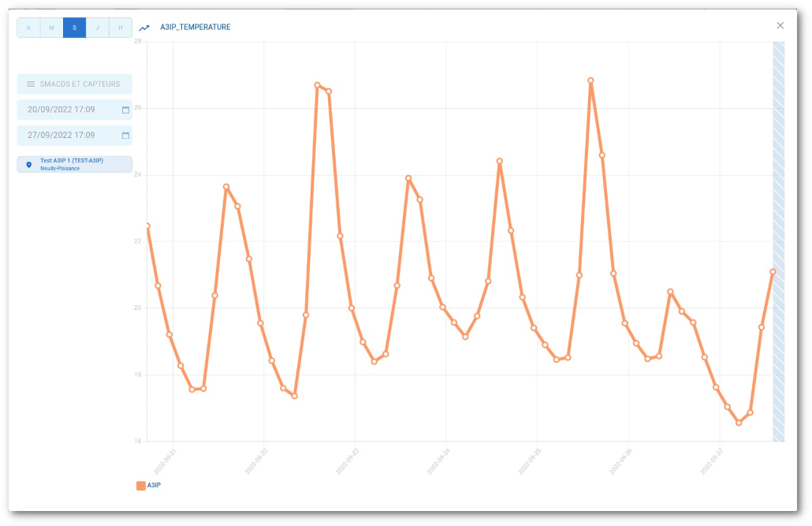Click the A3IP_TEMPERATURE chart title
Viewport: 812px width, 526px height.
pyautogui.click(x=195, y=28)
